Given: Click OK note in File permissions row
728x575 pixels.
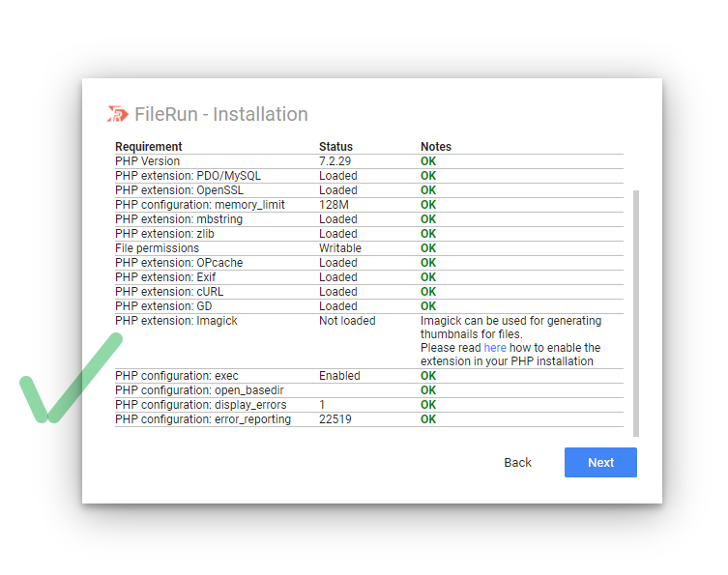Looking at the screenshot, I should [428, 248].
